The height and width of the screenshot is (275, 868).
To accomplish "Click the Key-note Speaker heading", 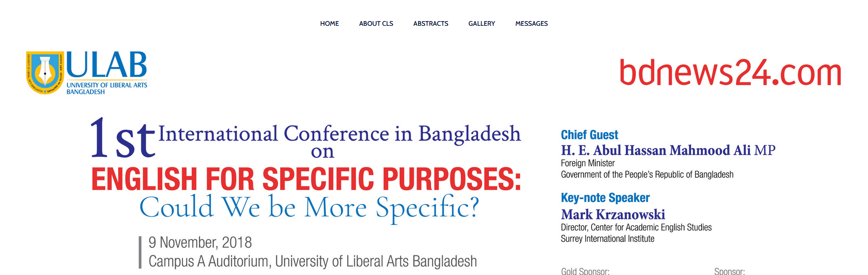I will click(x=605, y=198).
